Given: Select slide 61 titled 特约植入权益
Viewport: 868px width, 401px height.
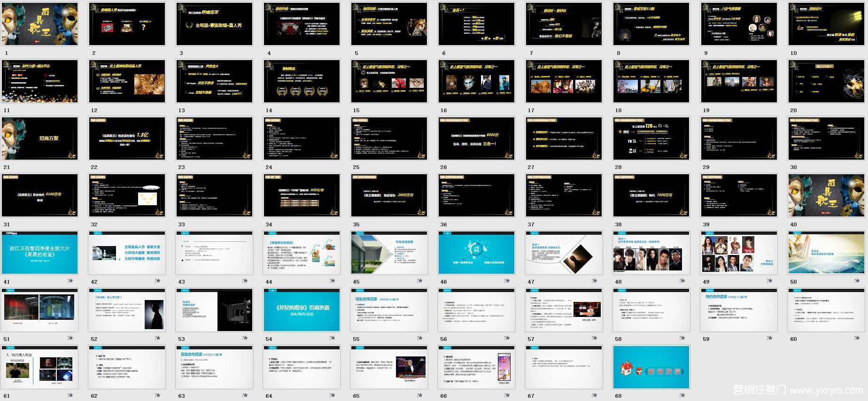Looking at the screenshot, I should point(39,367).
